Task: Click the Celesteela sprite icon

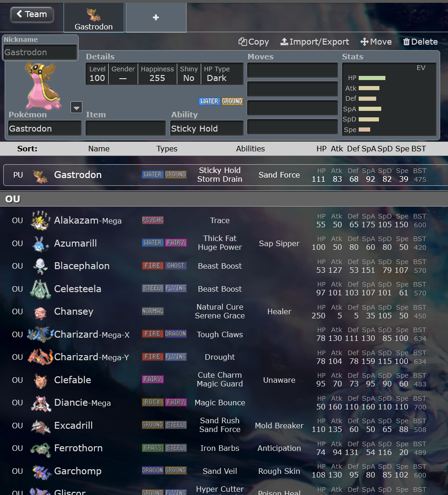Action: tap(41, 289)
